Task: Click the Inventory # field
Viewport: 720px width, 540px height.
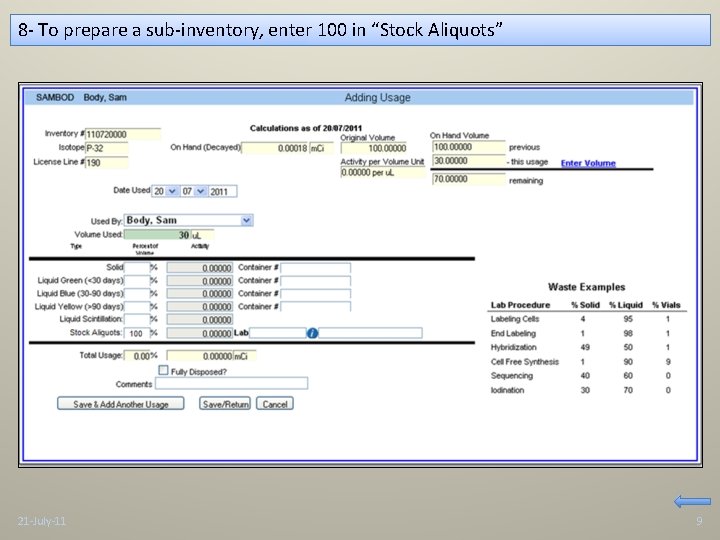Action: pos(123,134)
